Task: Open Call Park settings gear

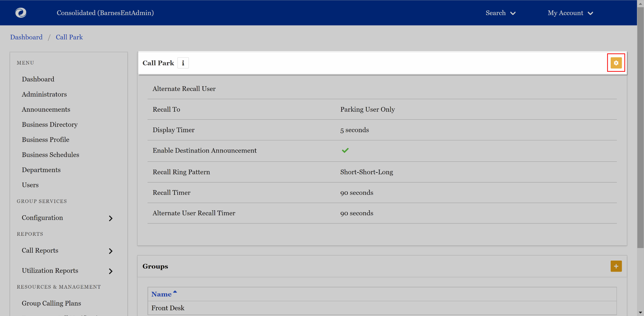Action: [x=616, y=63]
